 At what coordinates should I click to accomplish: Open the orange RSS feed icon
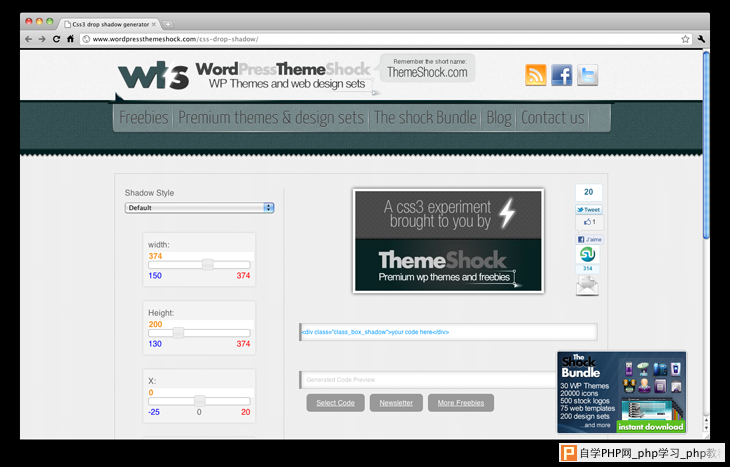[x=536, y=74]
